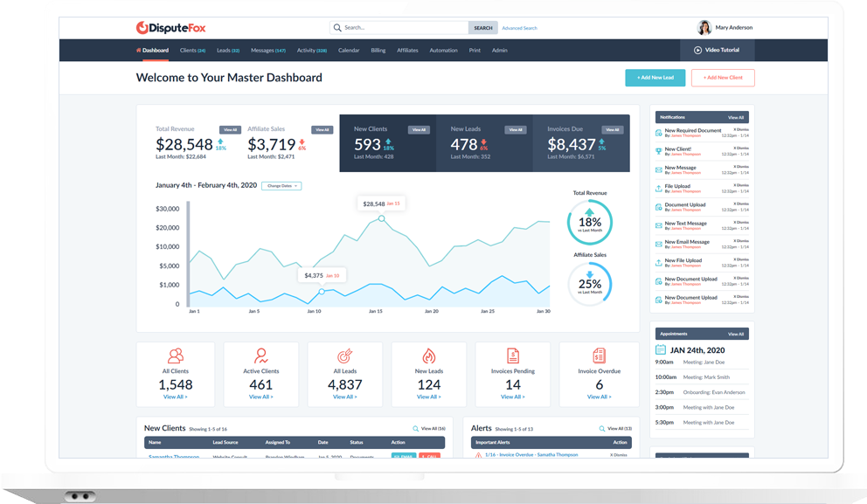The height and width of the screenshot is (504, 867).
Task: Click the DisputeFox logo icon
Action: pyautogui.click(x=142, y=28)
